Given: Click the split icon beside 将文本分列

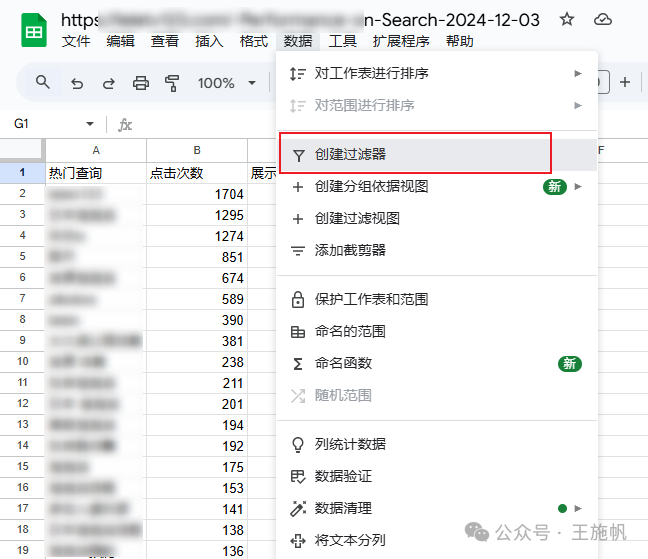Looking at the screenshot, I should point(298,540).
